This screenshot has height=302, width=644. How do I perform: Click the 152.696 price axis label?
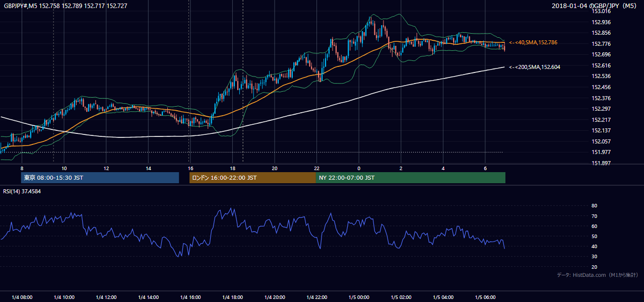click(x=602, y=54)
